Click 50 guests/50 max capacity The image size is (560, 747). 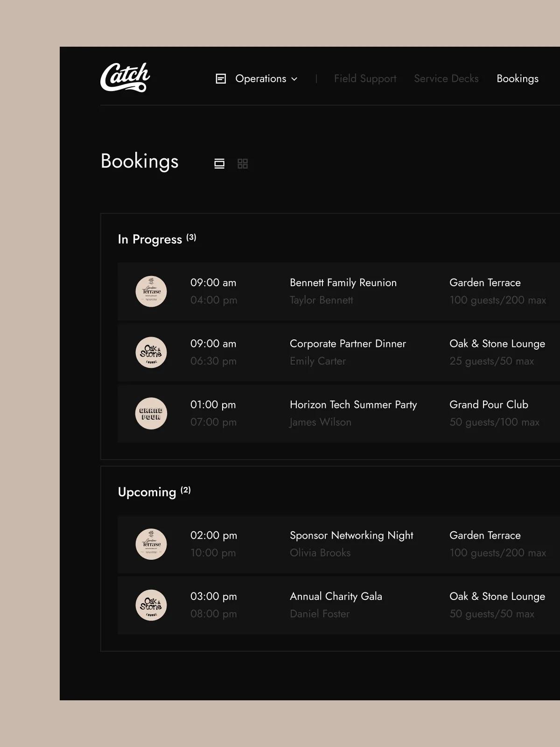click(492, 614)
